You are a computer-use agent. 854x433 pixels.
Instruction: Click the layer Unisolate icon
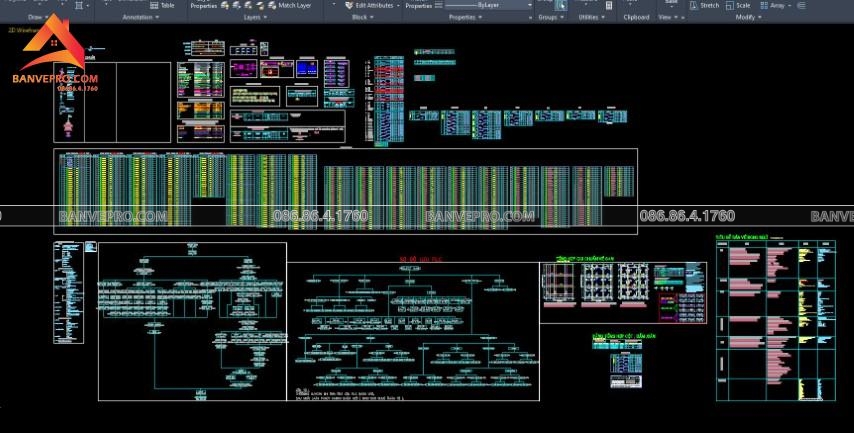tap(236, 5)
